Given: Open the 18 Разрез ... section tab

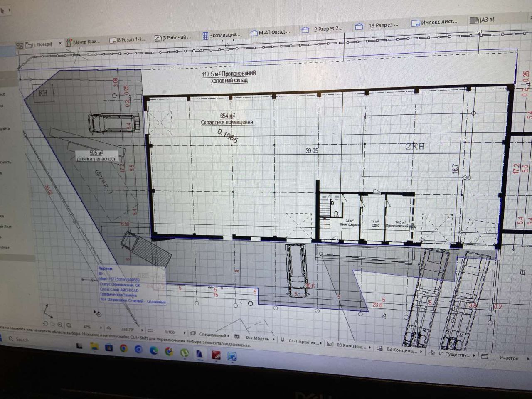Looking at the screenshot, I should click(x=377, y=26).
